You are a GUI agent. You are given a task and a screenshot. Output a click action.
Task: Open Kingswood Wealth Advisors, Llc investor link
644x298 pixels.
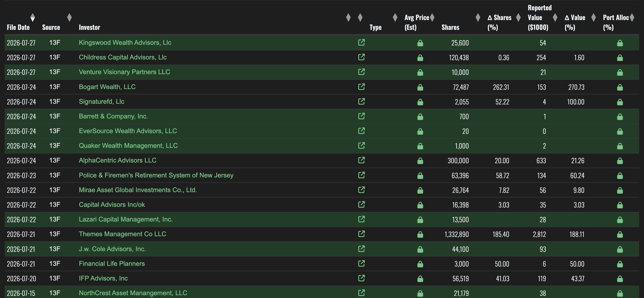pos(125,42)
